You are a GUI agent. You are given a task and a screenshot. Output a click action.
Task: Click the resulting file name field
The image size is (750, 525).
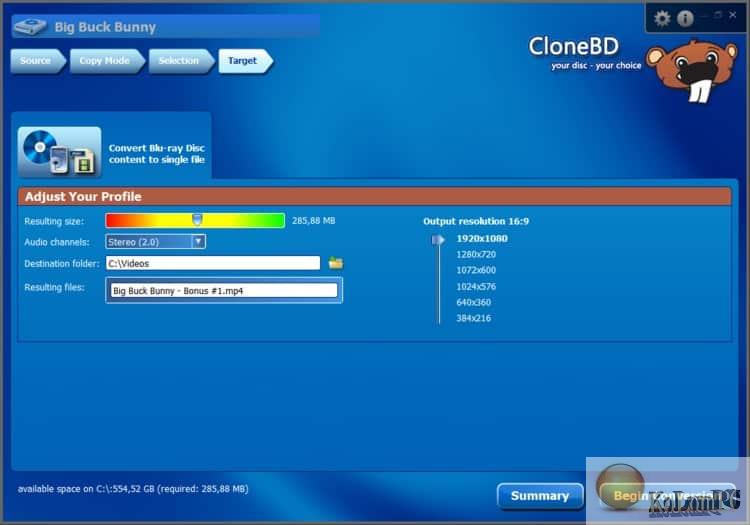click(224, 290)
